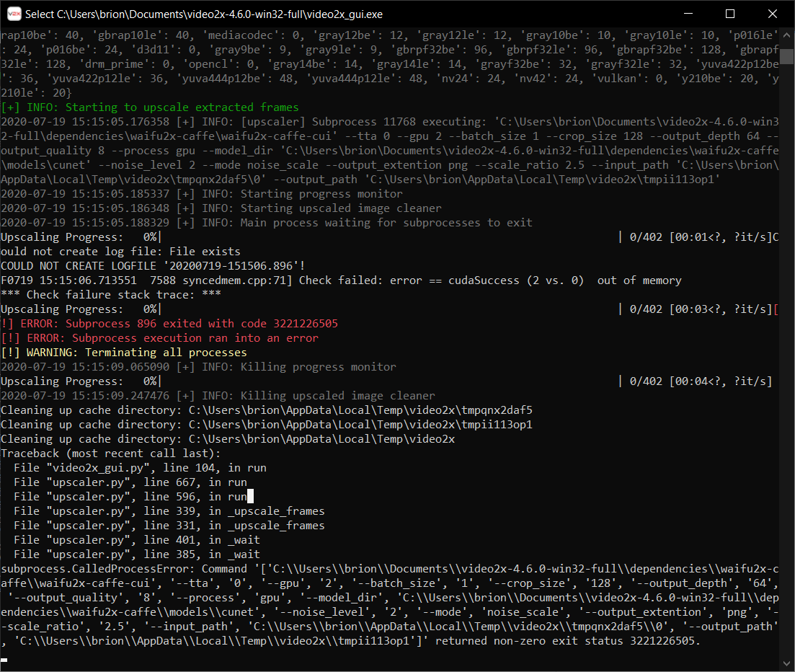Click the blinking cursor at the bottom prompt
The width and height of the screenshot is (795, 672).
click(4, 660)
